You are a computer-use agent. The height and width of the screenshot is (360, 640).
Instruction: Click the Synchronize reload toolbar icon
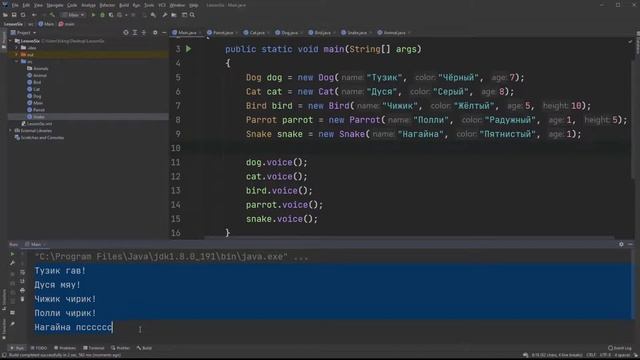23,15
